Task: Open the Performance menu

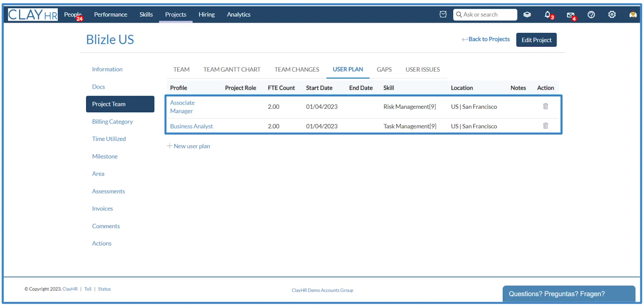Action: point(111,14)
